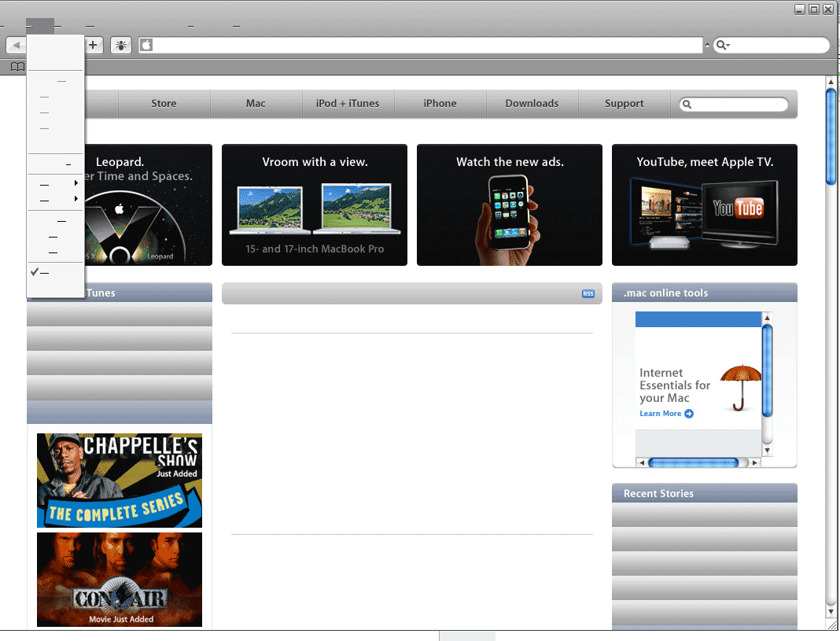Click the main page vertical scrollbar thumb
840x641 pixels.
tap(831, 137)
